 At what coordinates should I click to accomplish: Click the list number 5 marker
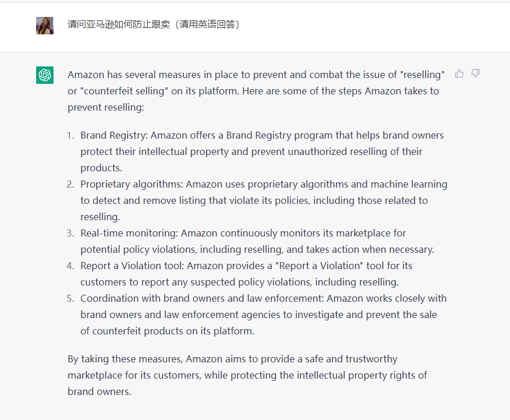click(70, 298)
